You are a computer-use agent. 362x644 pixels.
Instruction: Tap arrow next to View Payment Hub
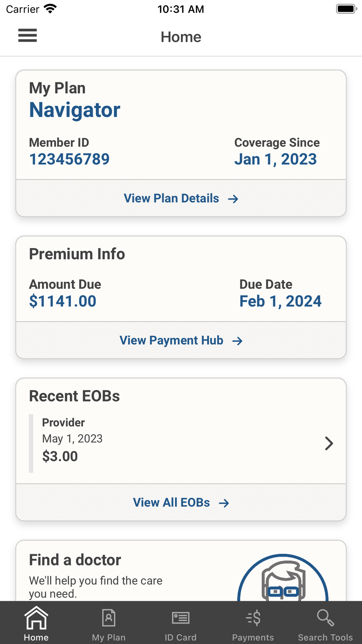point(237,341)
